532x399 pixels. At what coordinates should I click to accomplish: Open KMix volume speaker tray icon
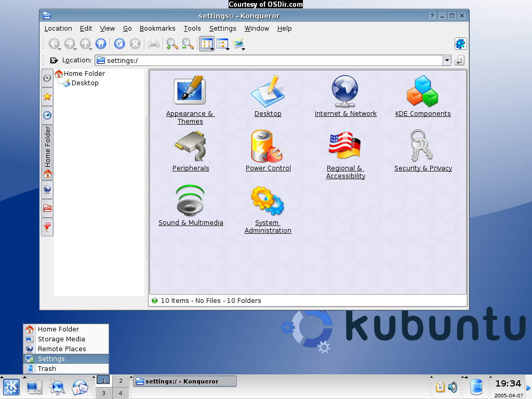(453, 387)
